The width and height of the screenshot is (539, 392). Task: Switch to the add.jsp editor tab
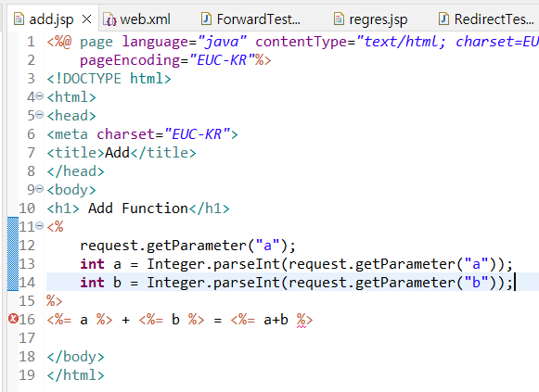point(52,19)
